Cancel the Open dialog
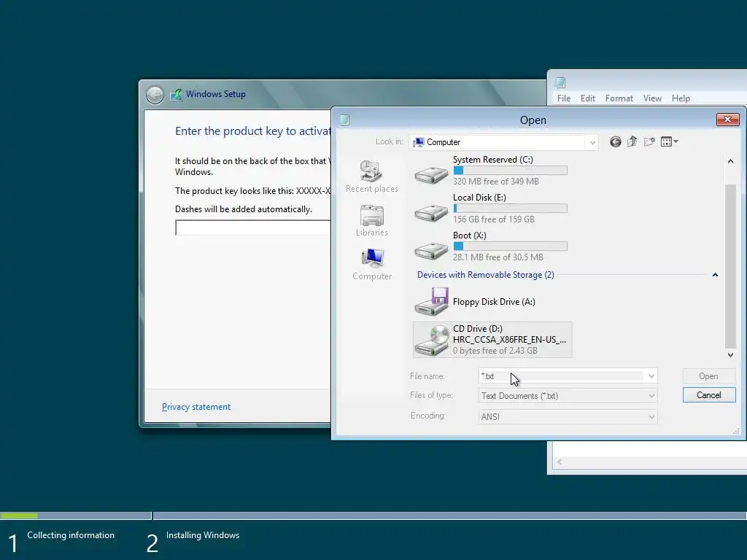 (x=709, y=395)
